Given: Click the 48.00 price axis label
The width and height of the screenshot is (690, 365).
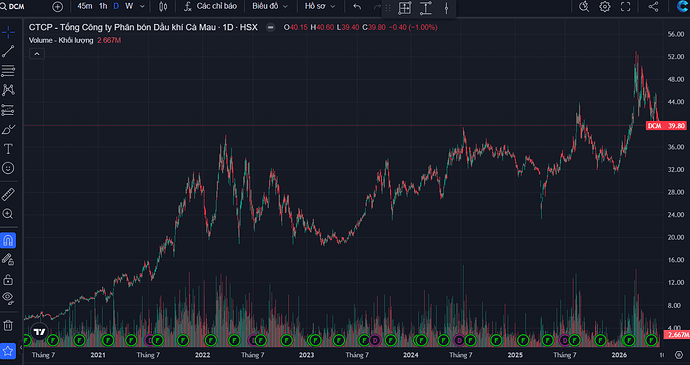Looking at the screenshot, I should [675, 80].
